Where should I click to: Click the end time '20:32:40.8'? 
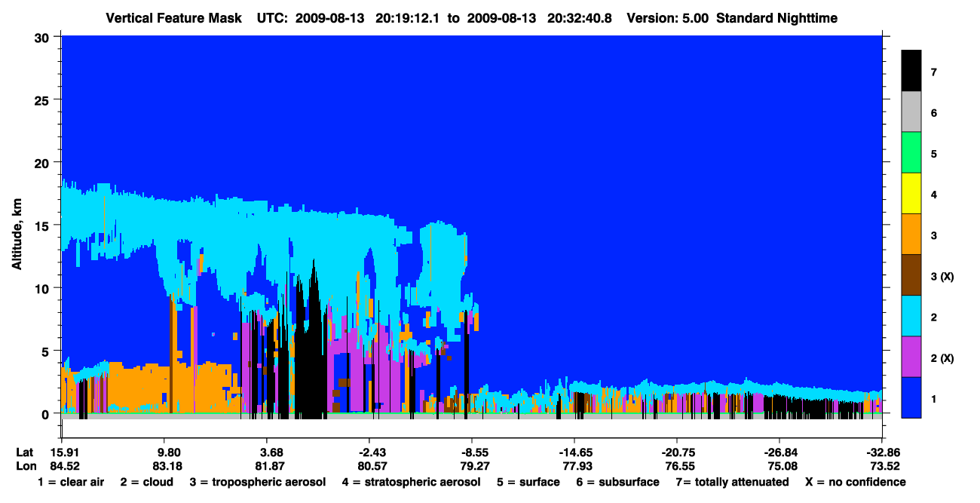(x=579, y=18)
